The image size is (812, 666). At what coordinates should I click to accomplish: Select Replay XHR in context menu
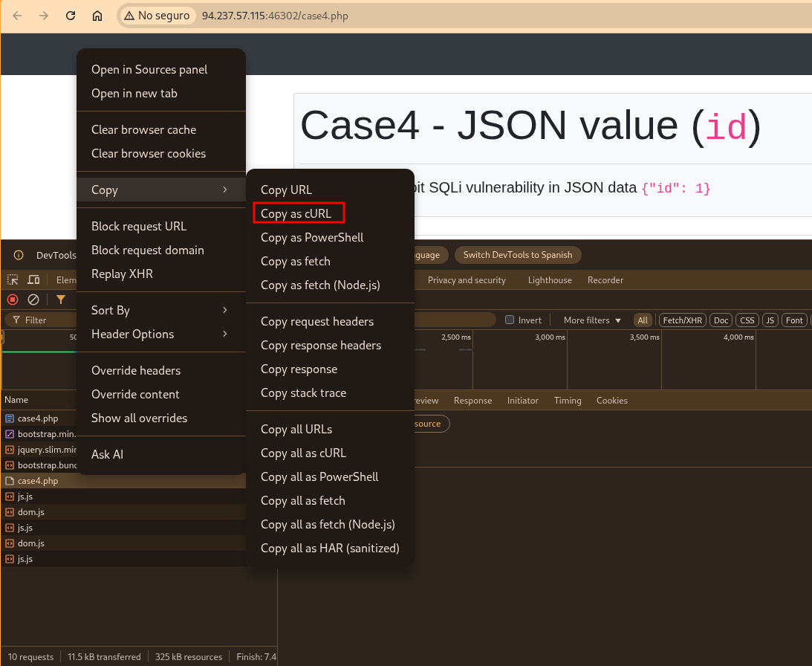122,274
